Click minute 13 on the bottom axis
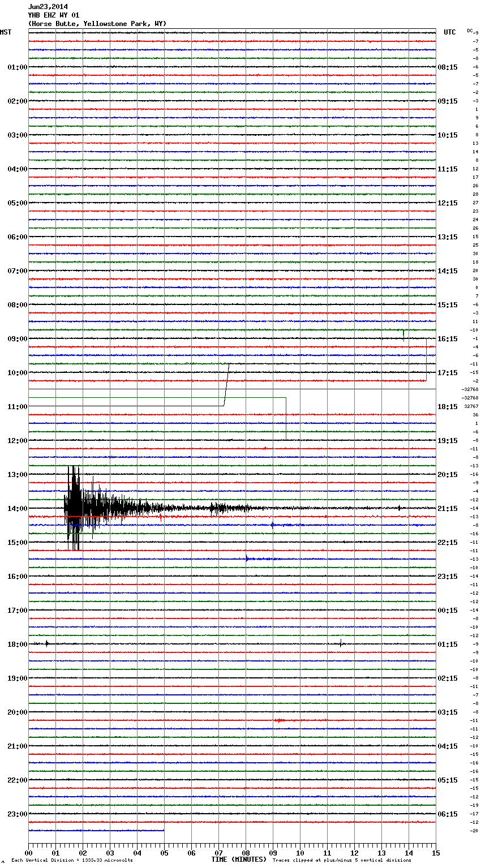The image size is (481, 868). tap(381, 853)
